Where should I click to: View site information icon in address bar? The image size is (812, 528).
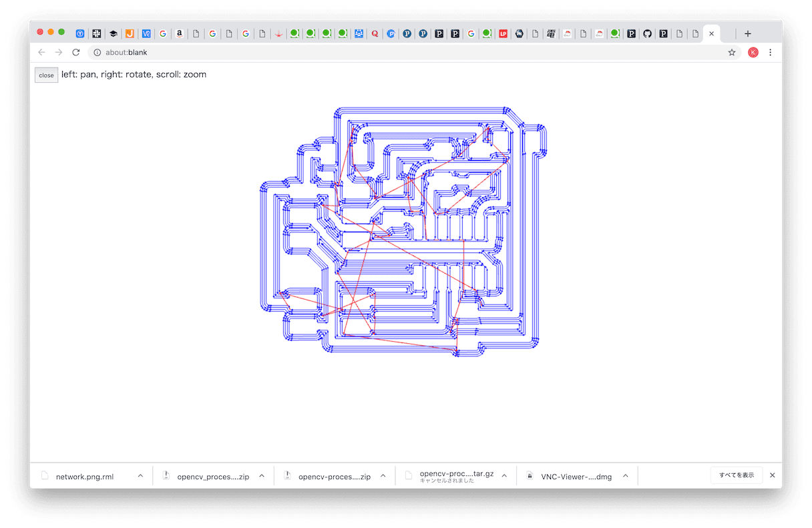(x=97, y=52)
